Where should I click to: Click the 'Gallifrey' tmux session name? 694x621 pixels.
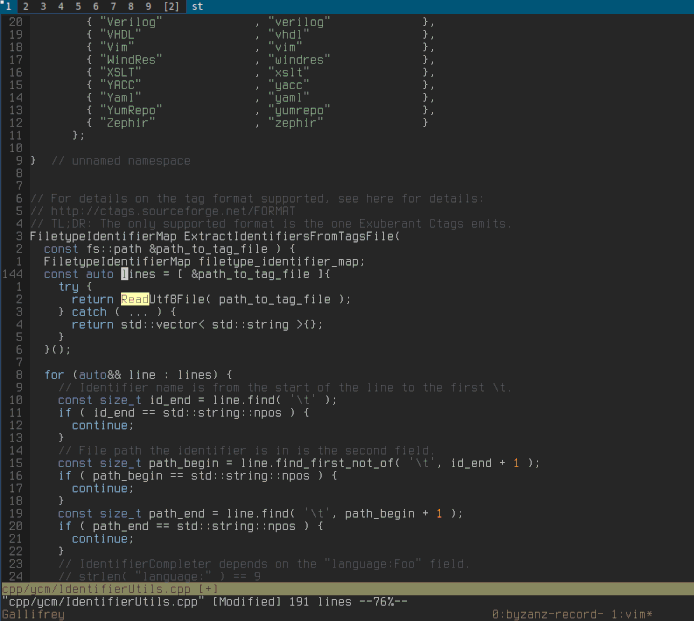pos(33,614)
